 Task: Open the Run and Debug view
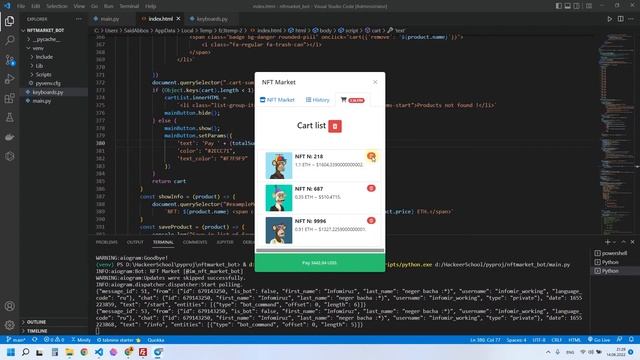(10, 79)
